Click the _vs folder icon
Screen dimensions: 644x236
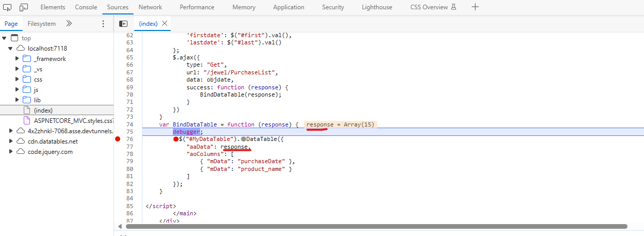point(27,69)
